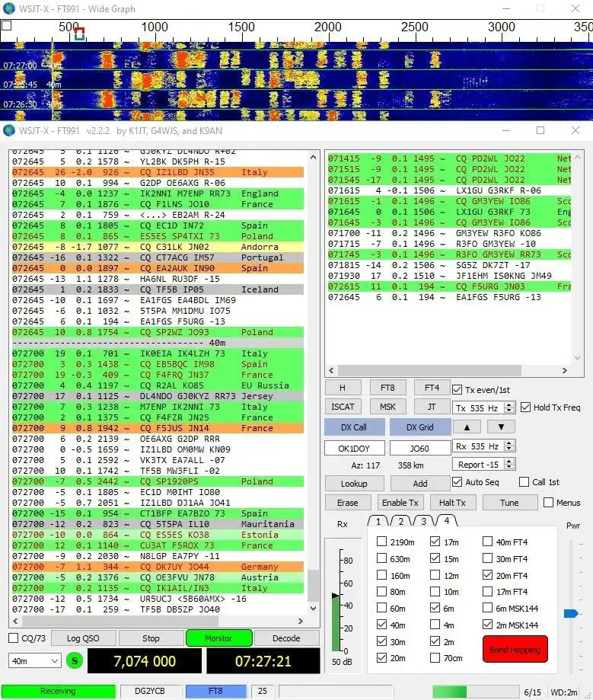593x700 pixels.
Task: Click the DX Grid JO60 field
Action: pos(420,448)
